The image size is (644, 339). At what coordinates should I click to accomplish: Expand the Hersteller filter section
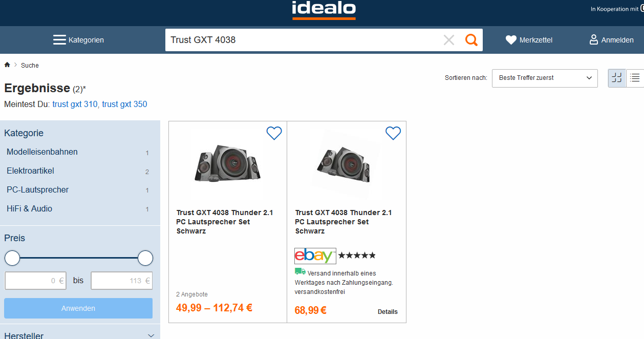point(151,335)
